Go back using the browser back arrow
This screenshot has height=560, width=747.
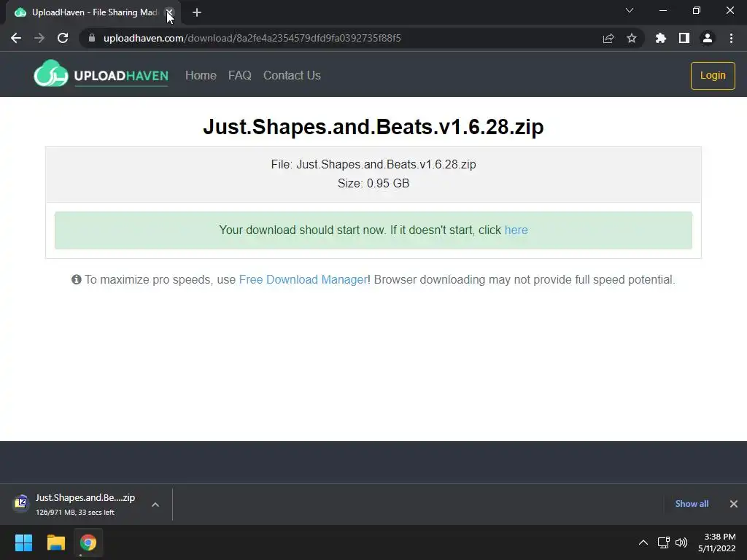[16, 38]
